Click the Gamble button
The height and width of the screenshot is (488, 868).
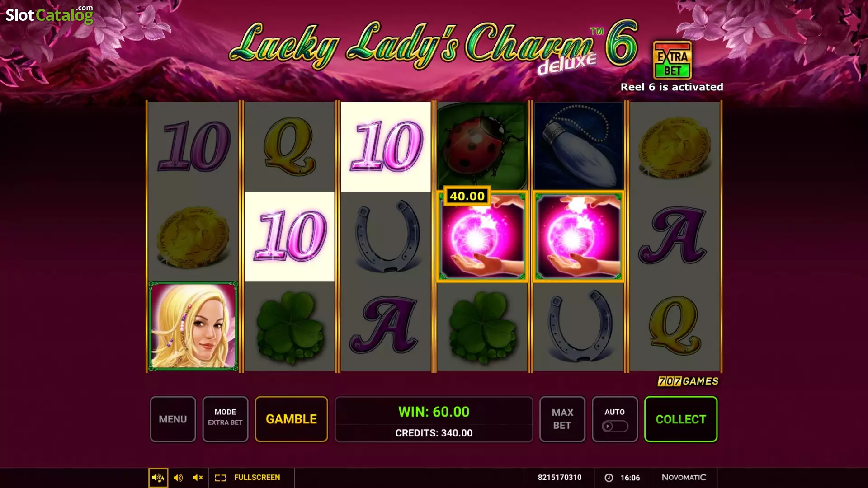click(291, 419)
